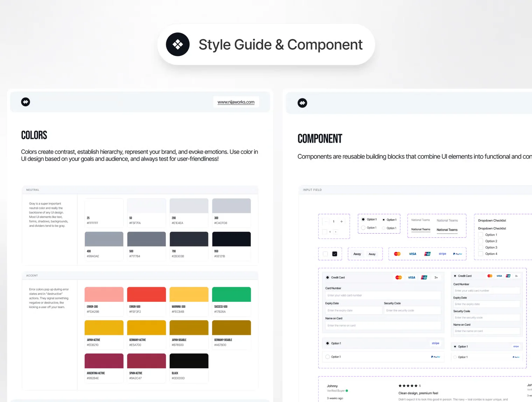The width and height of the screenshot is (532, 402).
Task: Select the neutral 950 dark swatch
Action: 231,239
